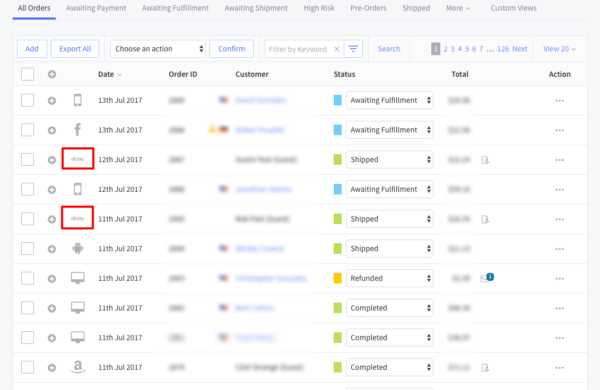
Task: Click the mobile device icon on 13th Jul order
Action: click(78, 100)
